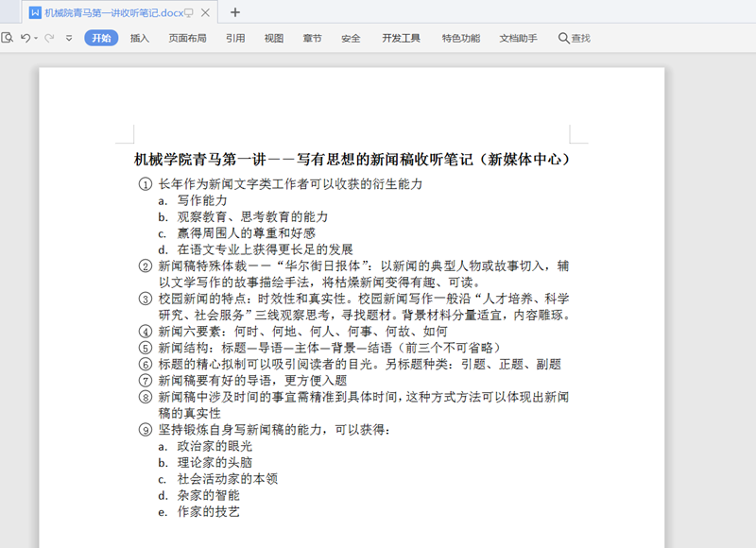This screenshot has height=548, width=756.
Task: Open the undo history dropdown arrow
Action: point(35,39)
